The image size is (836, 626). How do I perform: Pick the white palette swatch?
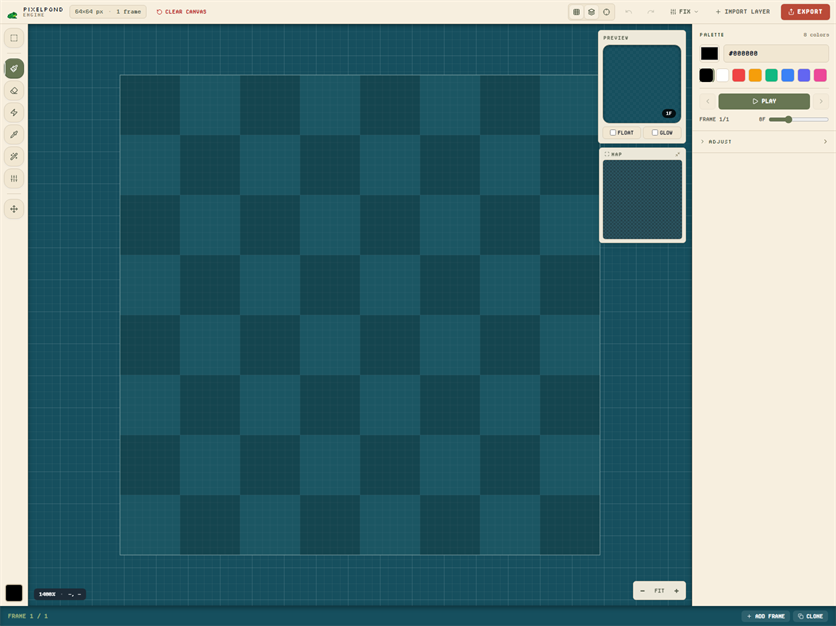tap(722, 75)
